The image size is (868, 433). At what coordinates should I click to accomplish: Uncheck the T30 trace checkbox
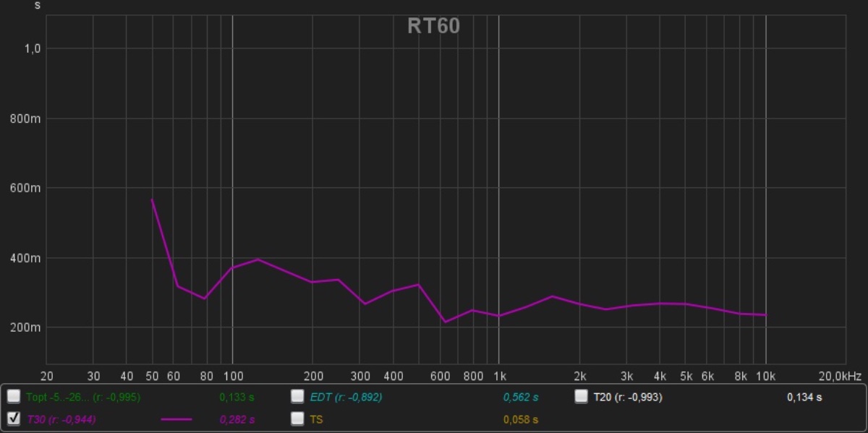pos(14,419)
